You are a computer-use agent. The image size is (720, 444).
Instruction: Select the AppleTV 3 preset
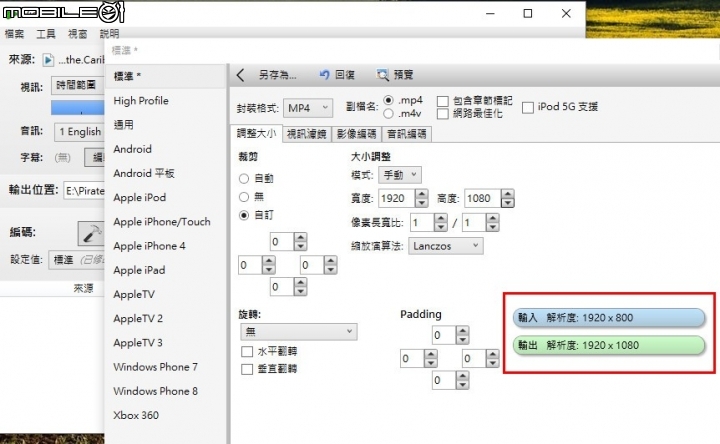point(165,343)
